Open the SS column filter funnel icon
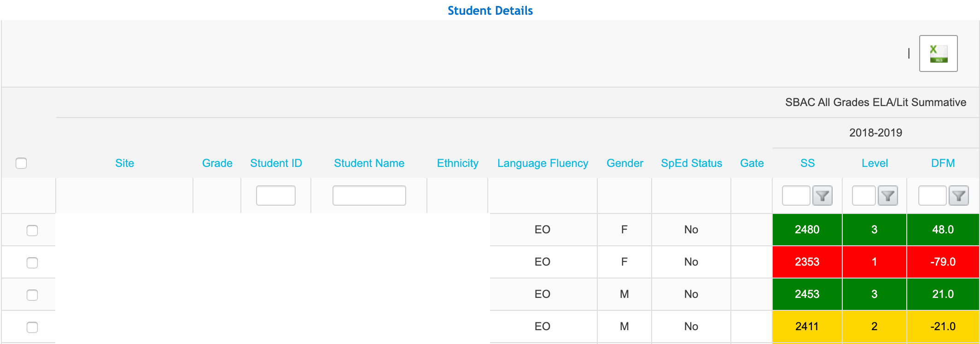The image size is (980, 344). 822,196
